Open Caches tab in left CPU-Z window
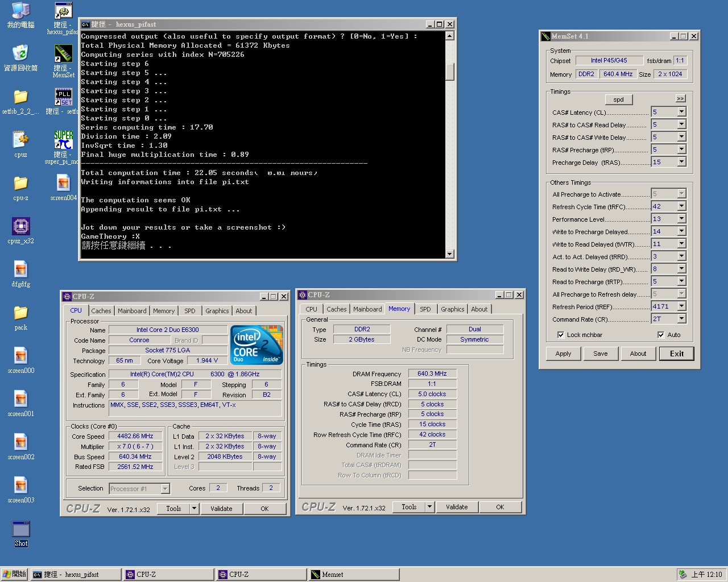728x582 pixels. click(101, 311)
